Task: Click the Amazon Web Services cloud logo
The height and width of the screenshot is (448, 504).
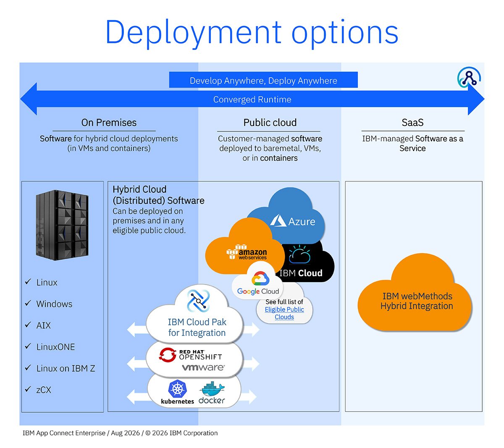Action: (x=247, y=252)
